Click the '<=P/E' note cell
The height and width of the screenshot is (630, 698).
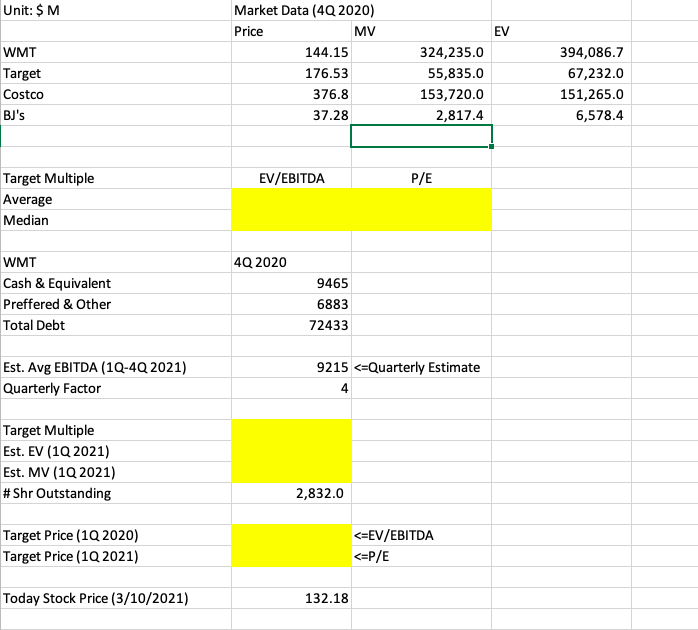coord(421,556)
